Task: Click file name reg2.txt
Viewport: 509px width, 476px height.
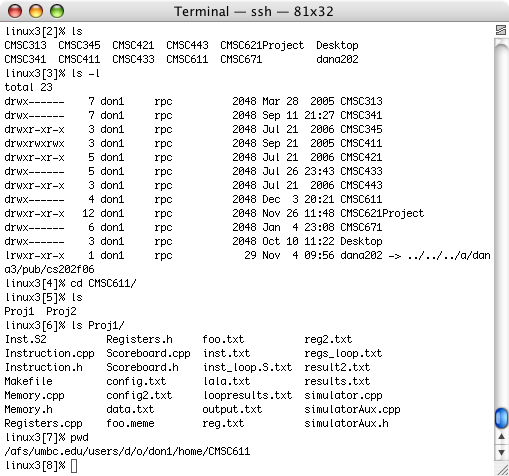Action: (328, 339)
